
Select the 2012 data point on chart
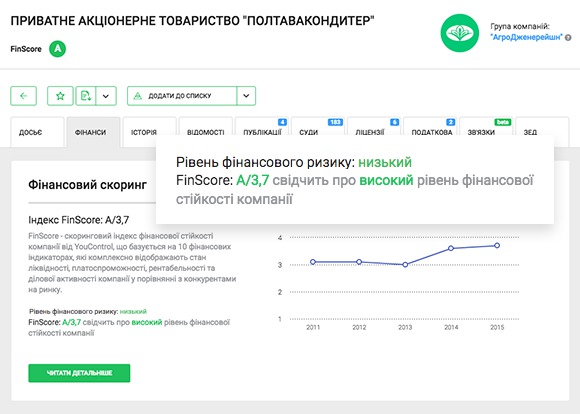tap(359, 262)
